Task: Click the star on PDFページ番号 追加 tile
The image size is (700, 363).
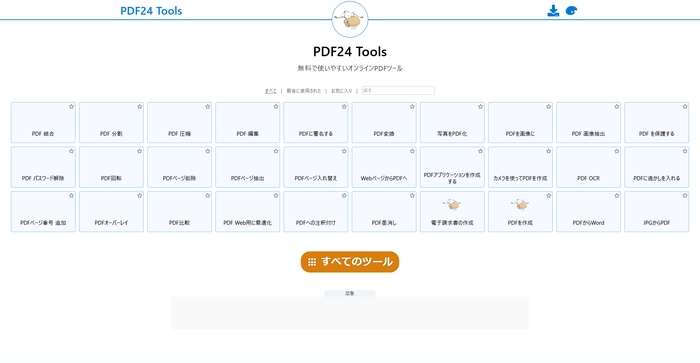Action: (x=71, y=196)
